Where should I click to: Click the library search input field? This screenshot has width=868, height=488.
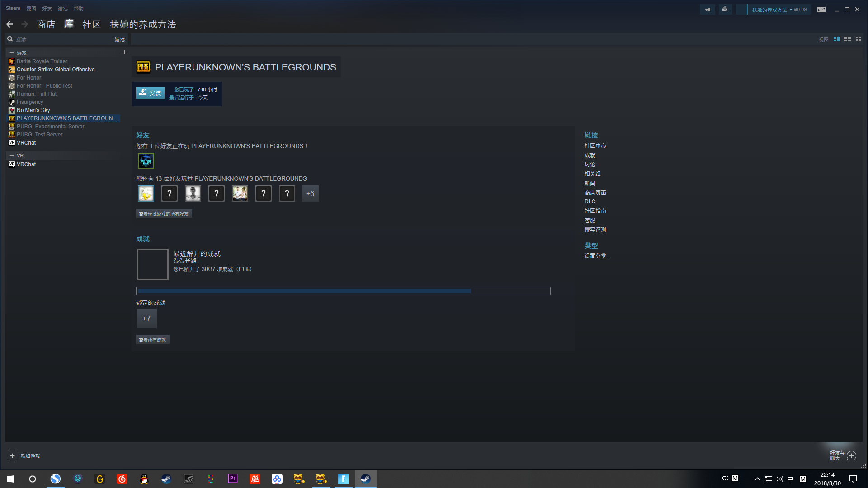[x=63, y=39]
